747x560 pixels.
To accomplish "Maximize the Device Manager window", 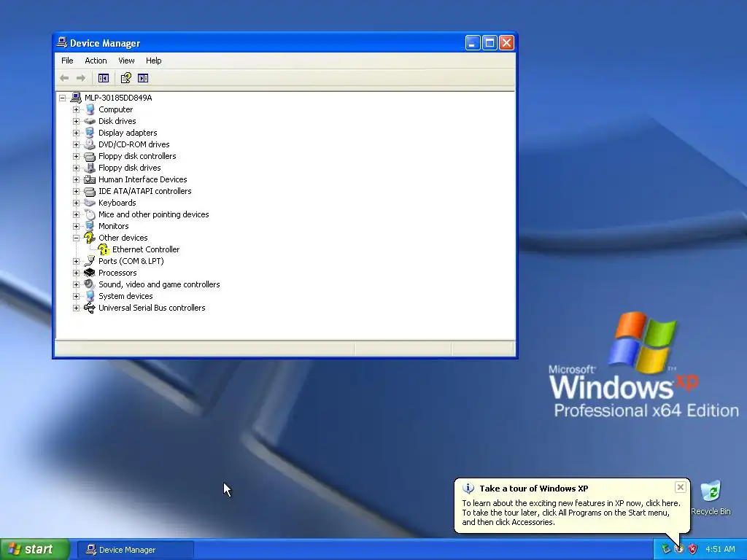I will pos(489,43).
